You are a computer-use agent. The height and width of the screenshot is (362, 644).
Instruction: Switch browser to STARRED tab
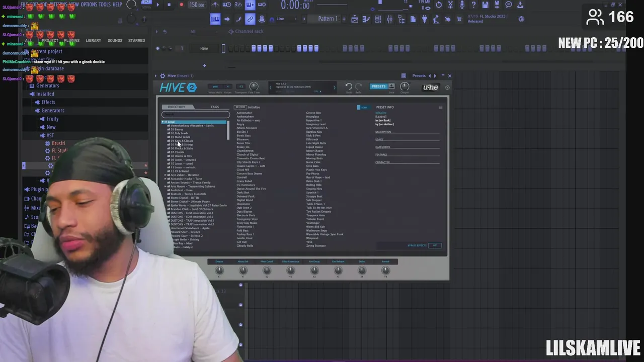[x=136, y=40]
